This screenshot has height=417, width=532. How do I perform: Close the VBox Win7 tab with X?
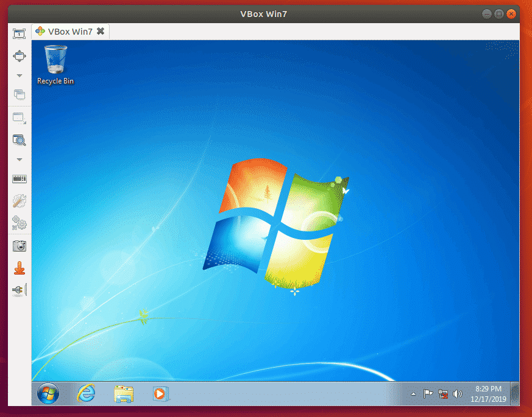(101, 31)
